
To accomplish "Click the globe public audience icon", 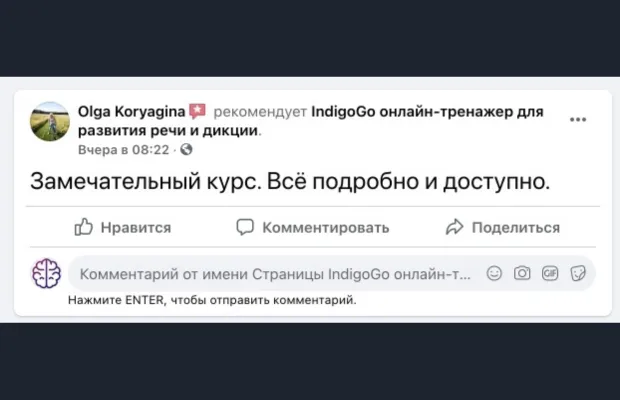I will click(186, 149).
